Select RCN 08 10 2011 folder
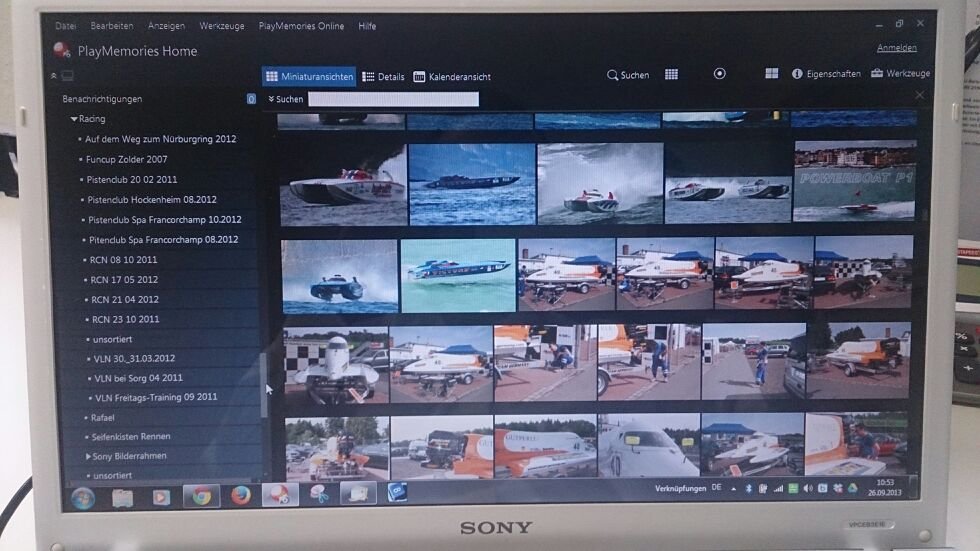This screenshot has width=980, height=551. [124, 259]
